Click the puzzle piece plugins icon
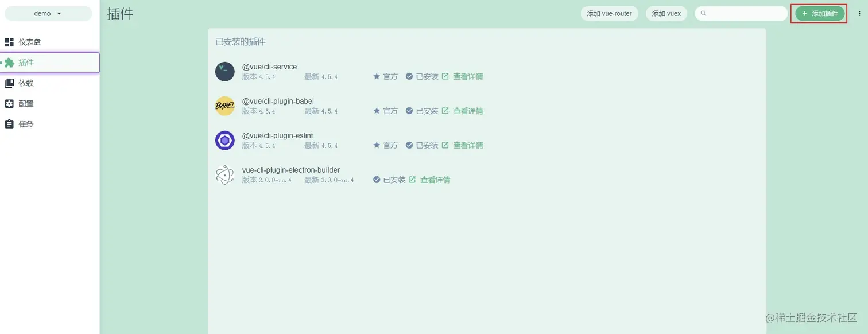This screenshot has width=868, height=334. [x=9, y=63]
